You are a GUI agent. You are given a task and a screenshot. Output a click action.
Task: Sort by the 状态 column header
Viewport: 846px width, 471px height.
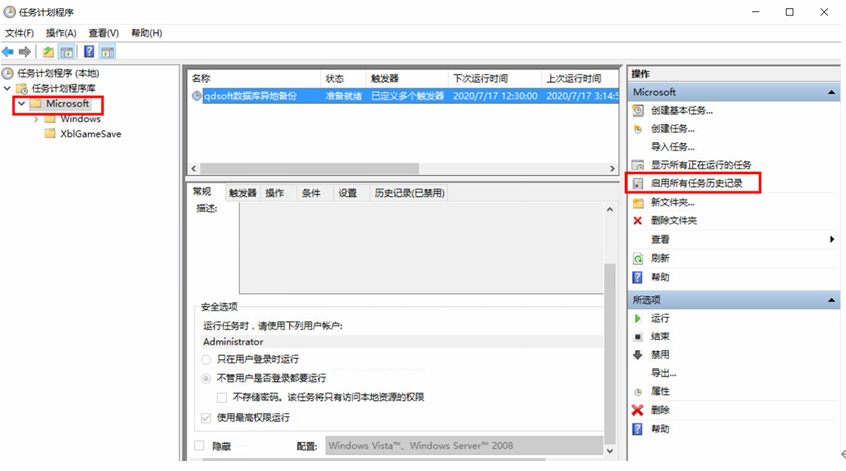coord(343,79)
